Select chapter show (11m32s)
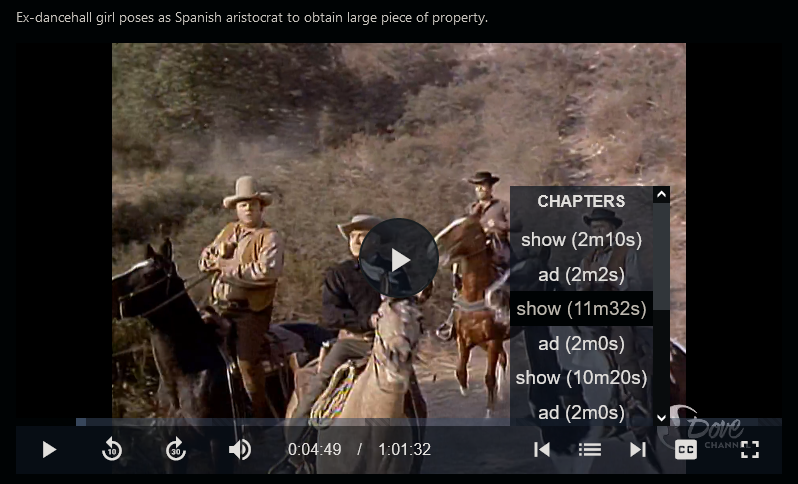The image size is (798, 484). [x=581, y=308]
